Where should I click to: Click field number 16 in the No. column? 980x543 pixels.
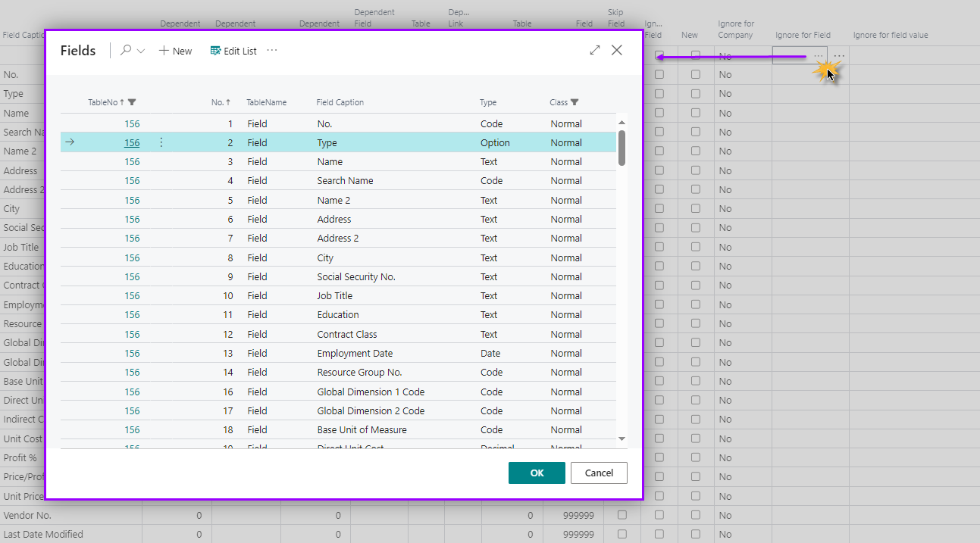click(x=228, y=392)
